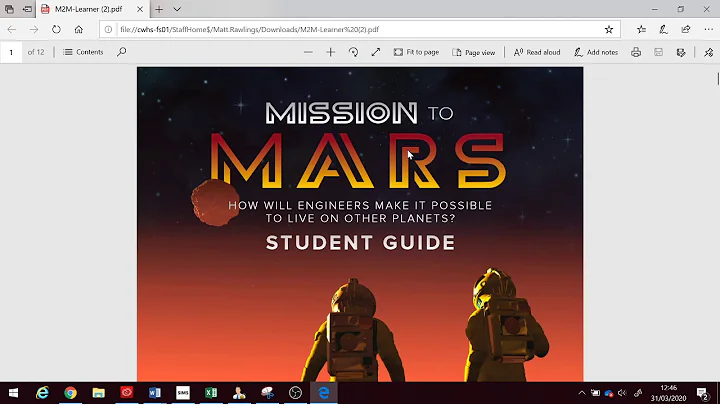This screenshot has height=404, width=720.
Task: Click the file URL address bar
Action: click(358, 29)
